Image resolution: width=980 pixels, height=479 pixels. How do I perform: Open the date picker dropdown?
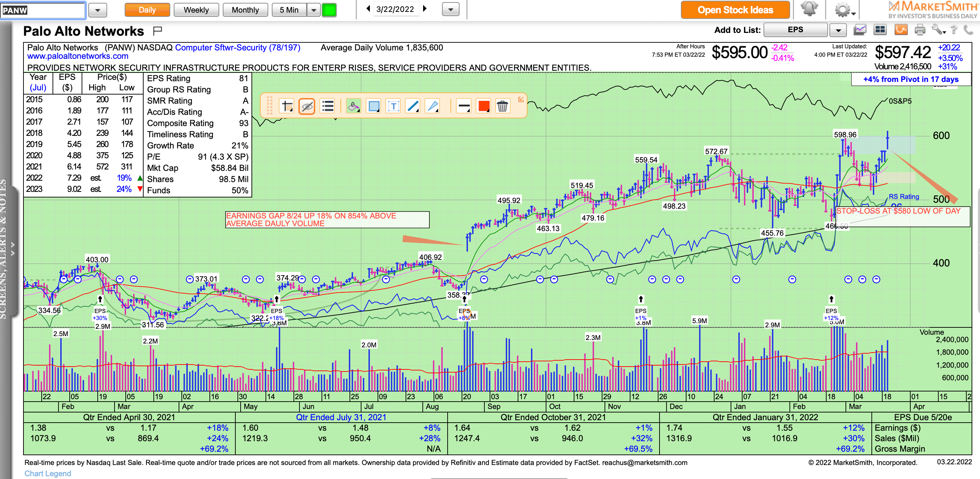(451, 9)
